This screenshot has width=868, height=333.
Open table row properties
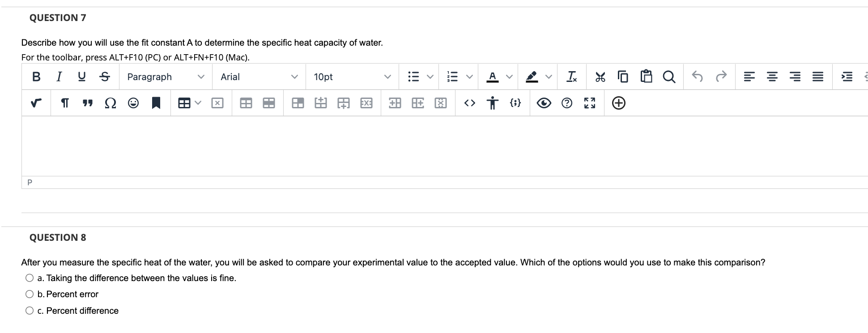pos(268,103)
